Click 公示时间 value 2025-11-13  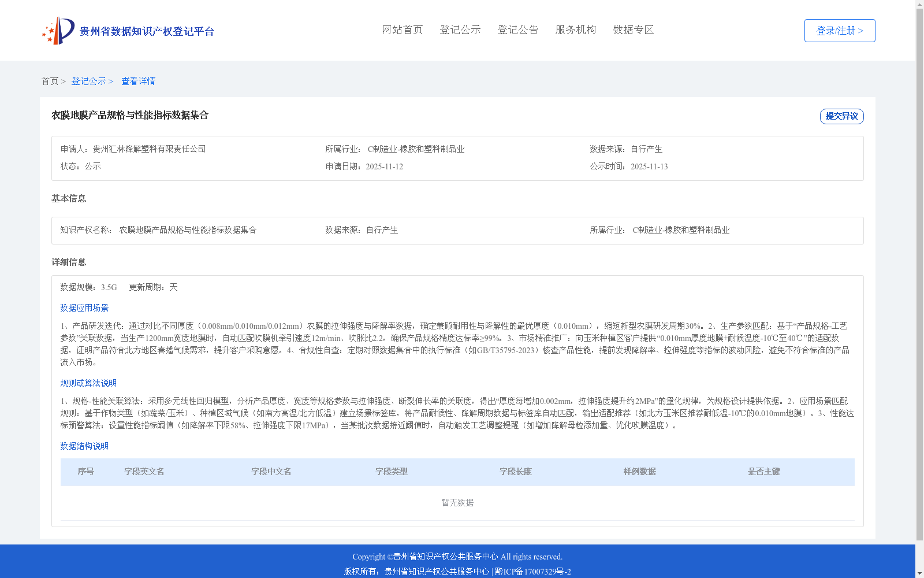tap(649, 166)
